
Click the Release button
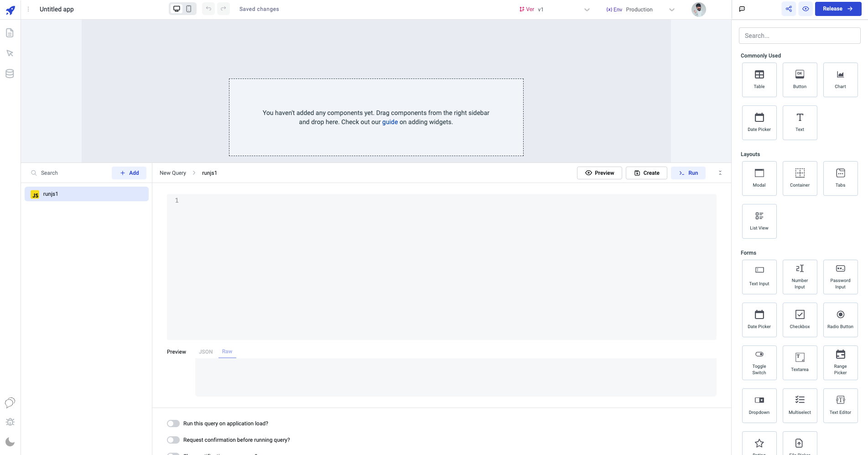[x=837, y=9]
